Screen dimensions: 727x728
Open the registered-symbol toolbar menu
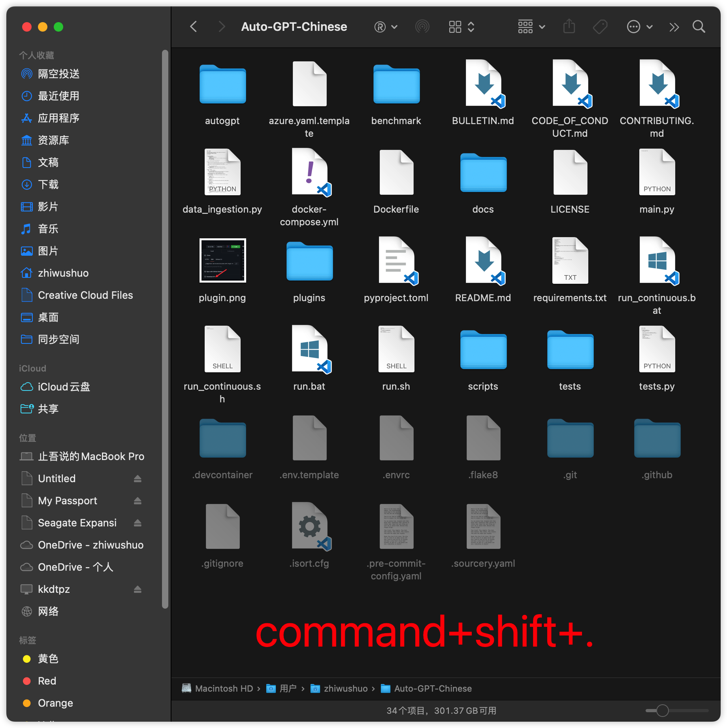coord(386,27)
